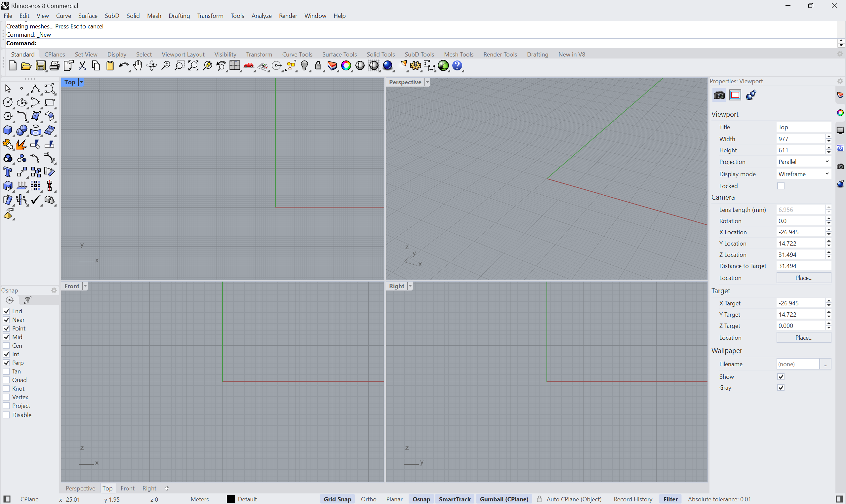Increase Rotation with stepper up arrow
Image resolution: width=846 pixels, height=504 pixels.
tap(829, 219)
